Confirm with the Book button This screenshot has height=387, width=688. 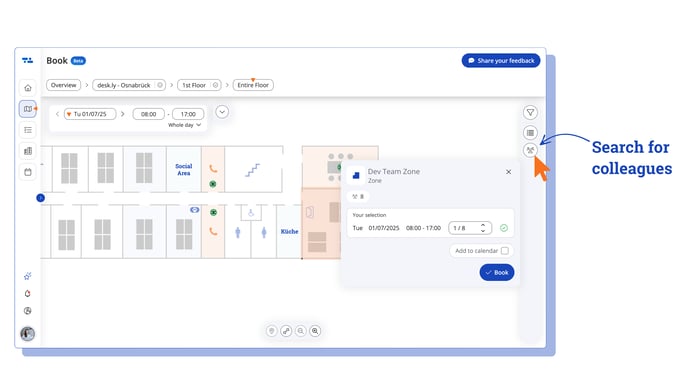click(497, 272)
